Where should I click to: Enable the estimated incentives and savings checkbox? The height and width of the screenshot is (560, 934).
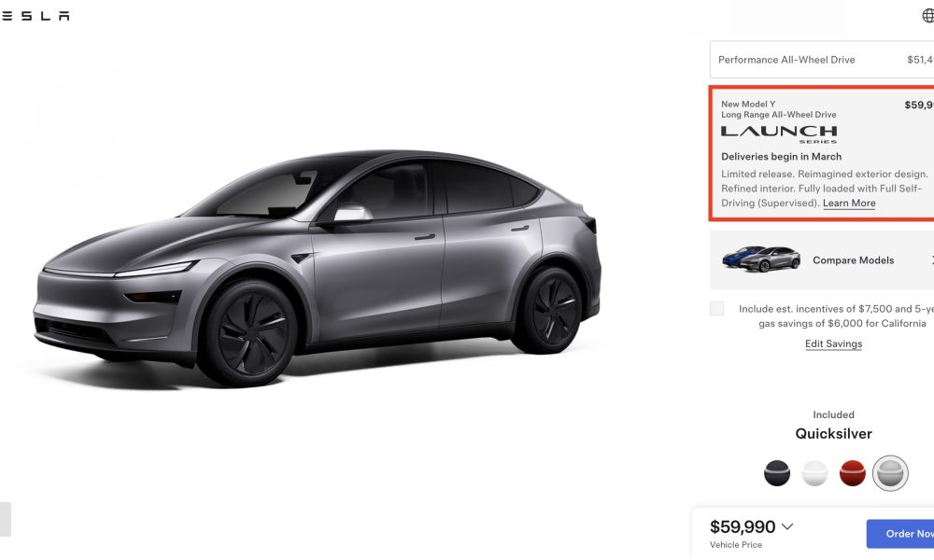[x=716, y=308]
